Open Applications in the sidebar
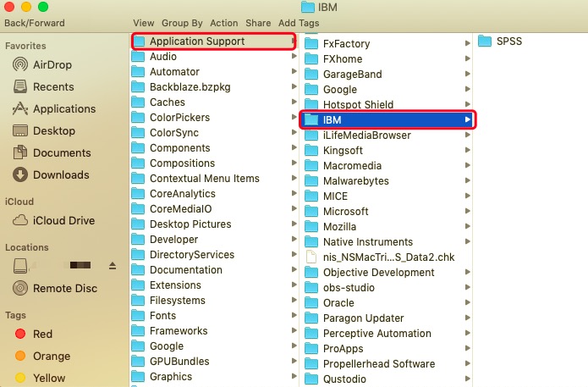Image resolution: width=588 pixels, height=387 pixels. point(54,109)
